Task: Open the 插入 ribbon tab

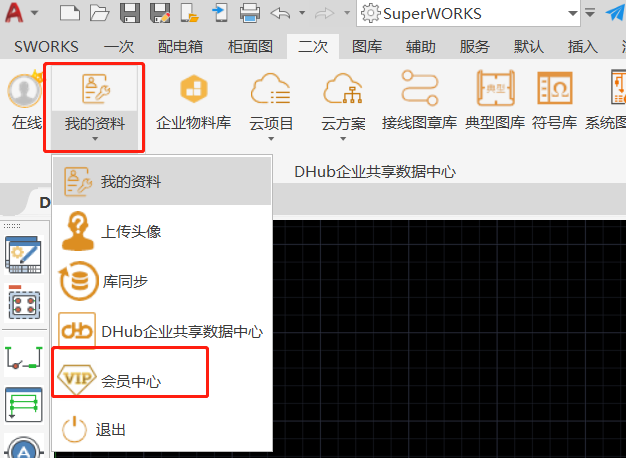Action: click(582, 47)
